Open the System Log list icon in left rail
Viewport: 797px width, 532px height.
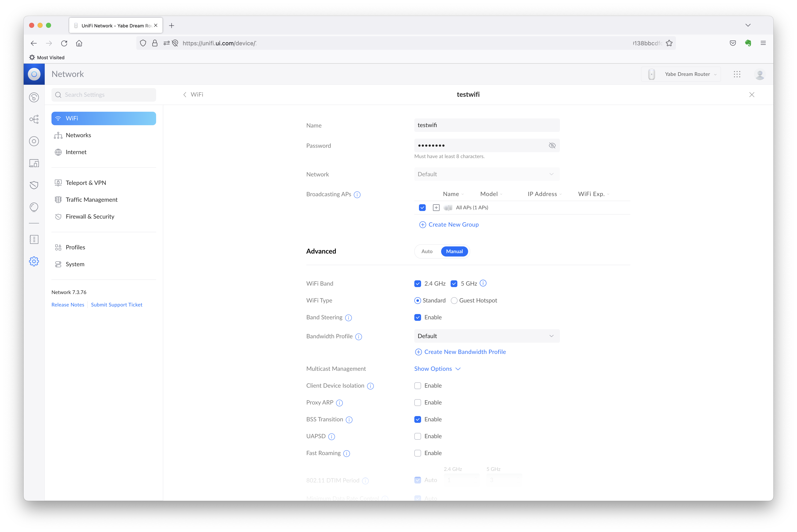click(x=34, y=239)
